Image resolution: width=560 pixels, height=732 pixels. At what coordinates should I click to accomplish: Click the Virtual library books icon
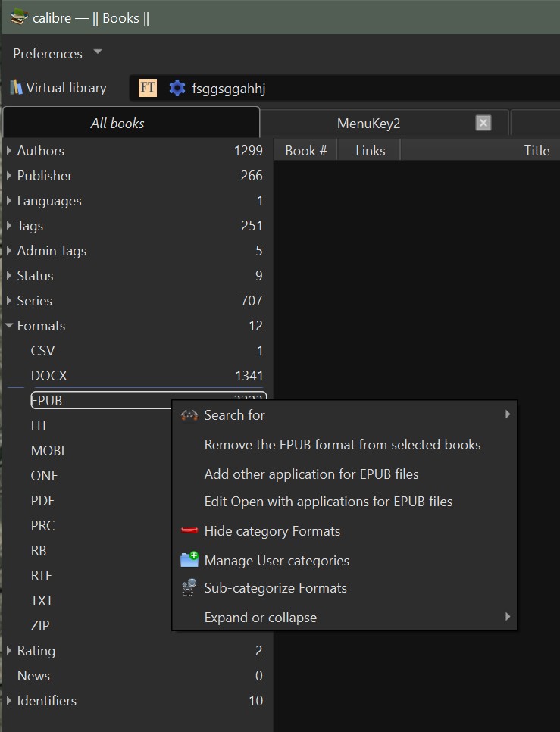tap(16, 88)
